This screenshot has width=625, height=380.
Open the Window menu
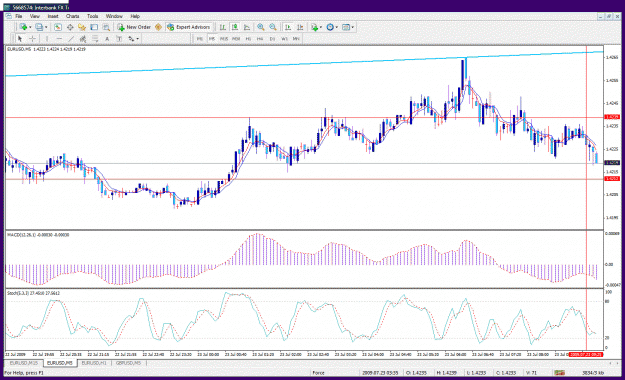(x=114, y=16)
